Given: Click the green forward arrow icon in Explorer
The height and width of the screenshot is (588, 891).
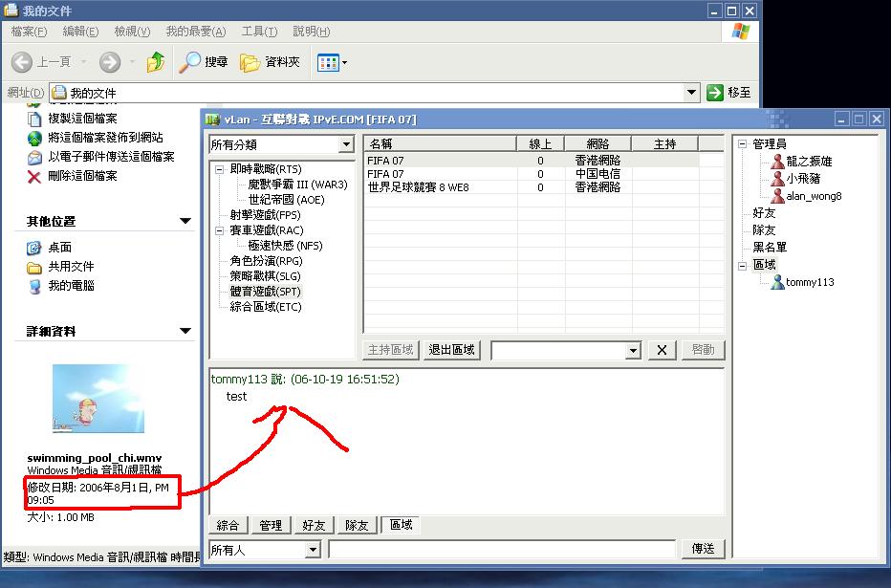Looking at the screenshot, I should (x=110, y=62).
